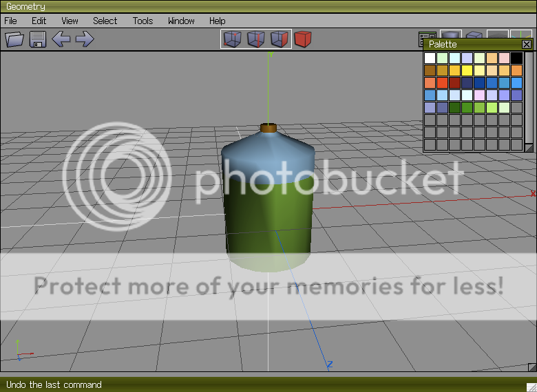The width and height of the screenshot is (537, 392).
Task: Switch to edge selection mode cube
Action: [256, 39]
